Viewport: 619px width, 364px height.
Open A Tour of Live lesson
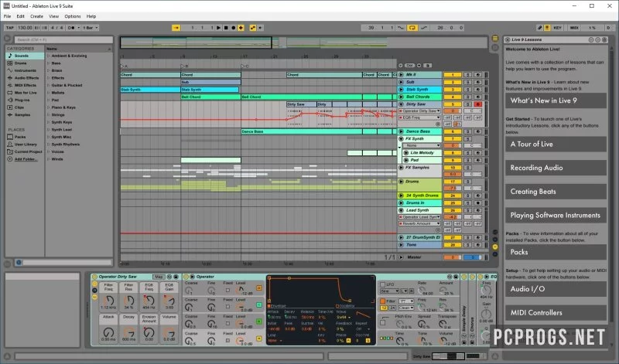[x=556, y=144]
